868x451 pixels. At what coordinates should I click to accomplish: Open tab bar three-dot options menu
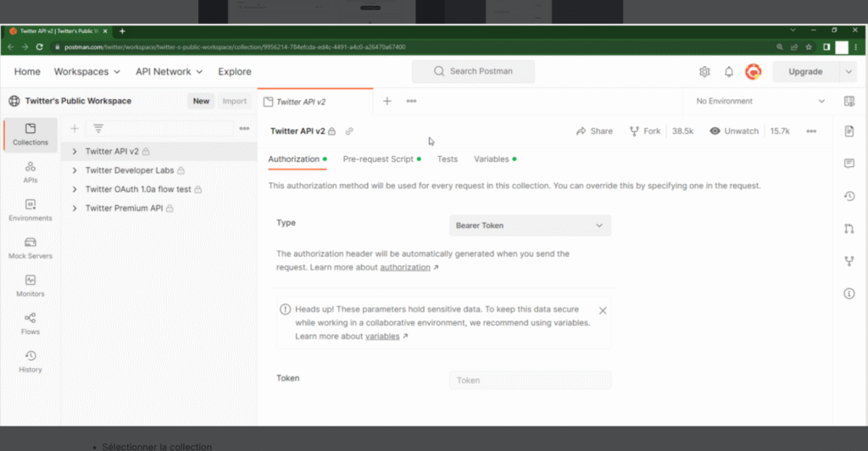click(411, 101)
